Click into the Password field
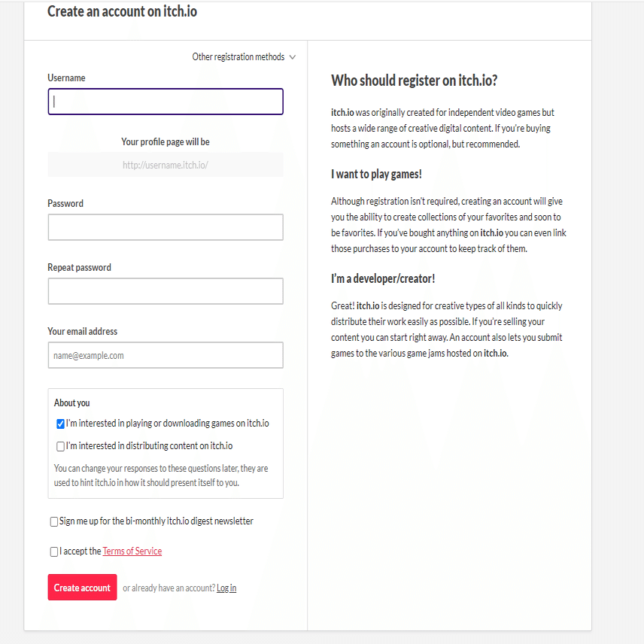This screenshot has width=644, height=644. (166, 227)
